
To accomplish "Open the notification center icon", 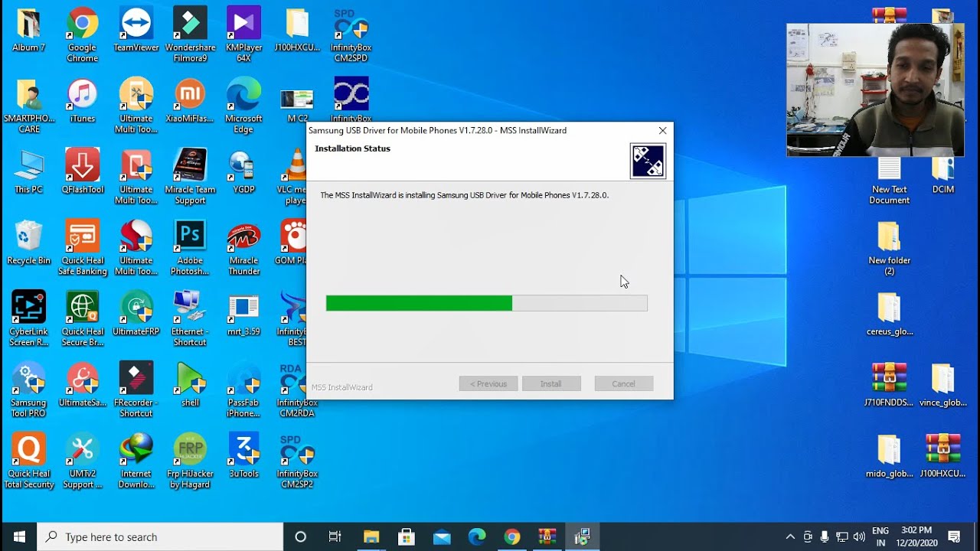I will pos(954,536).
